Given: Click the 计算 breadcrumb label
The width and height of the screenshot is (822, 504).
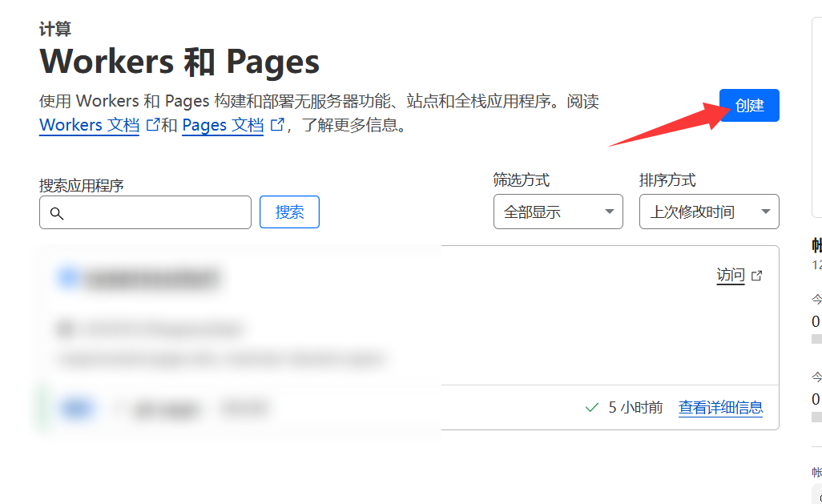Looking at the screenshot, I should [55, 29].
